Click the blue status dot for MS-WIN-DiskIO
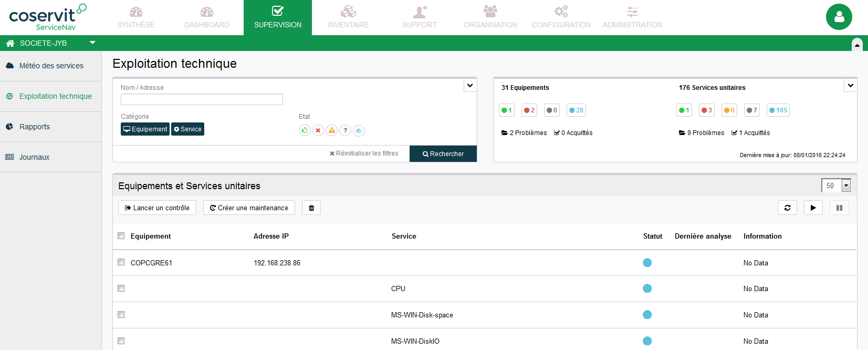Image resolution: width=868 pixels, height=350 pixels. point(647,341)
